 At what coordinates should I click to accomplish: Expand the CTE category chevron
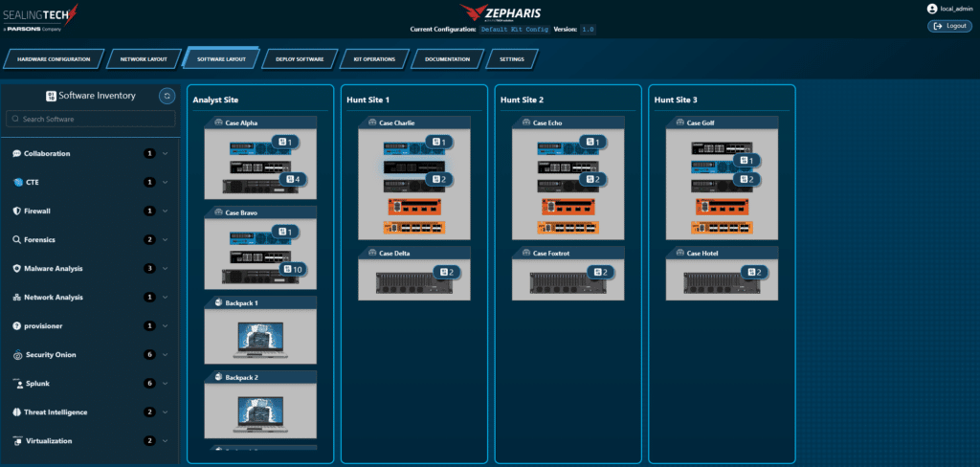165,183
